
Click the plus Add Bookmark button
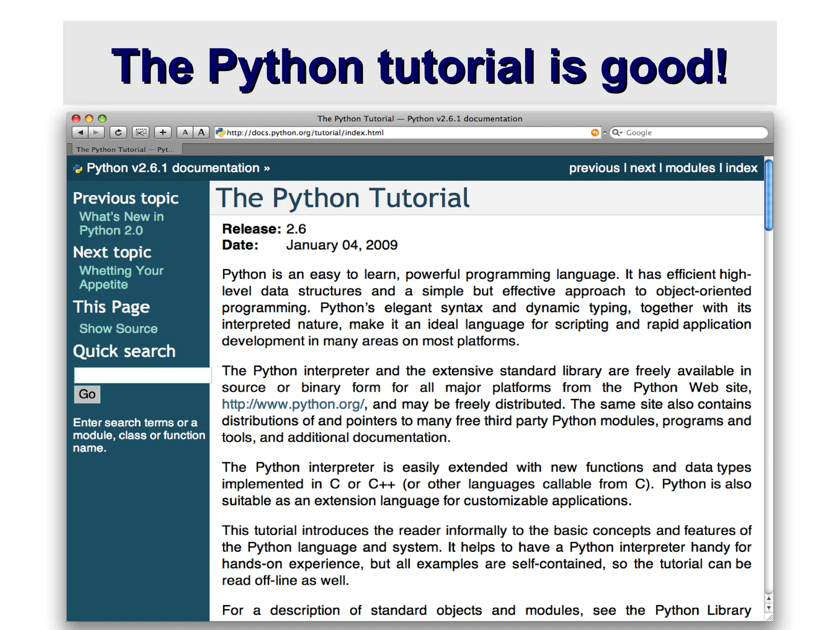(x=163, y=132)
